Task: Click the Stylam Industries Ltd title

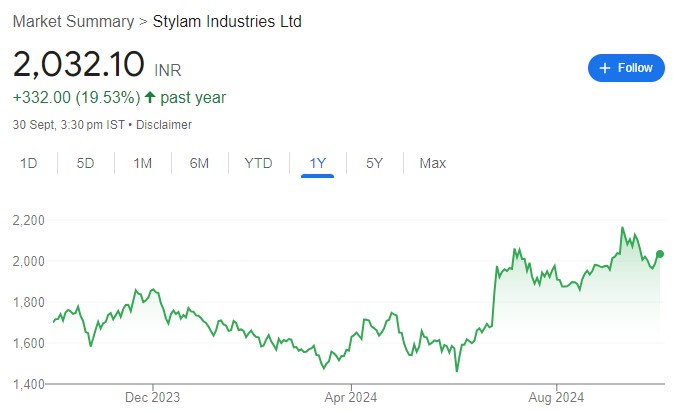Action: (x=227, y=22)
